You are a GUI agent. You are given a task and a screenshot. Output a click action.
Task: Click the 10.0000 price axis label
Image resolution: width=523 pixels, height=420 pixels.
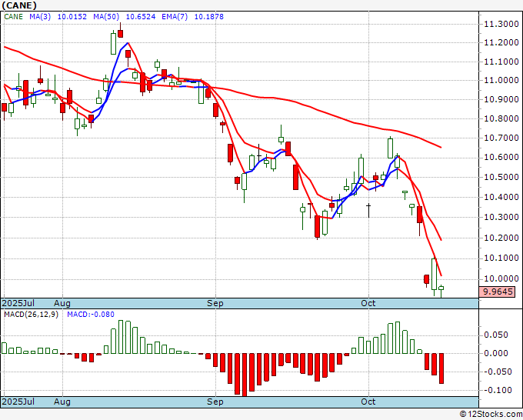pos(501,278)
